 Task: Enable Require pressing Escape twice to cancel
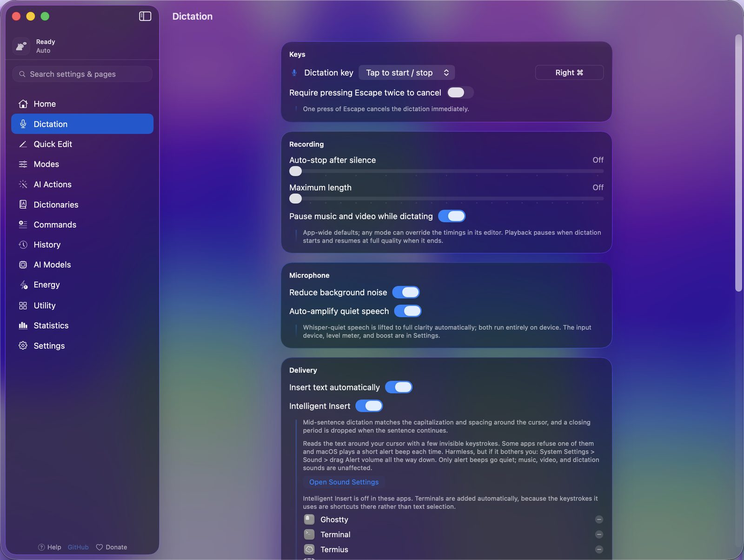tap(460, 93)
